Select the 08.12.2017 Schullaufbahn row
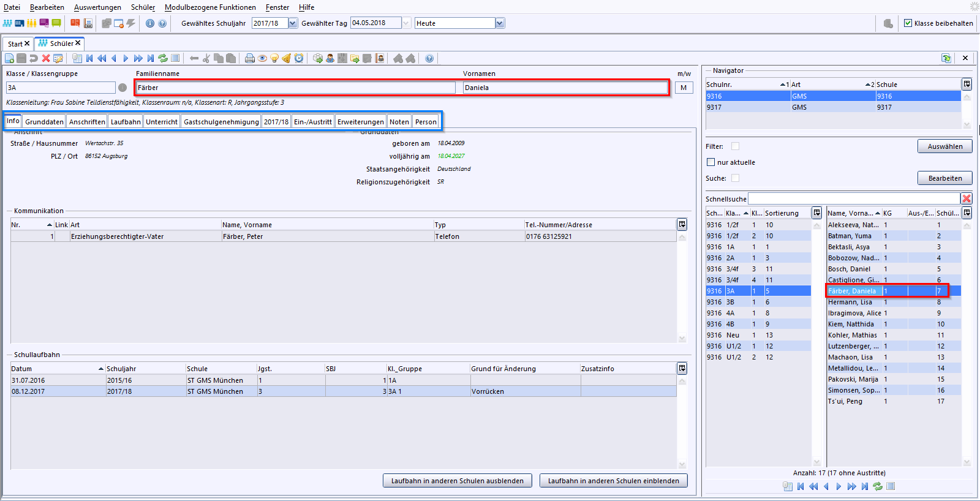 344,391
